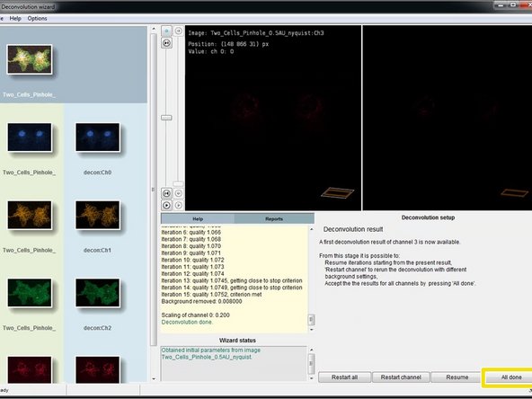This screenshot has height=399, width=532.
Task: Select the decon:Ch1 orange thumbnail
Action: point(98,215)
